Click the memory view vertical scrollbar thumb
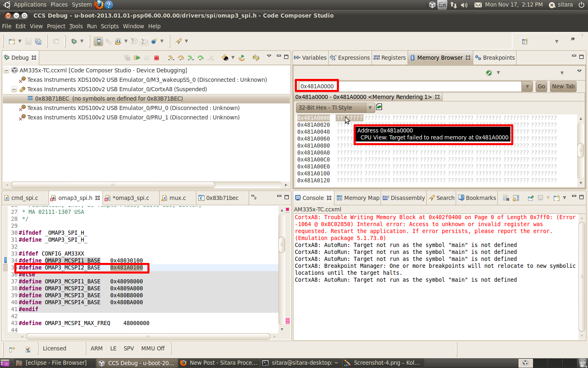The image size is (588, 368). (x=581, y=150)
